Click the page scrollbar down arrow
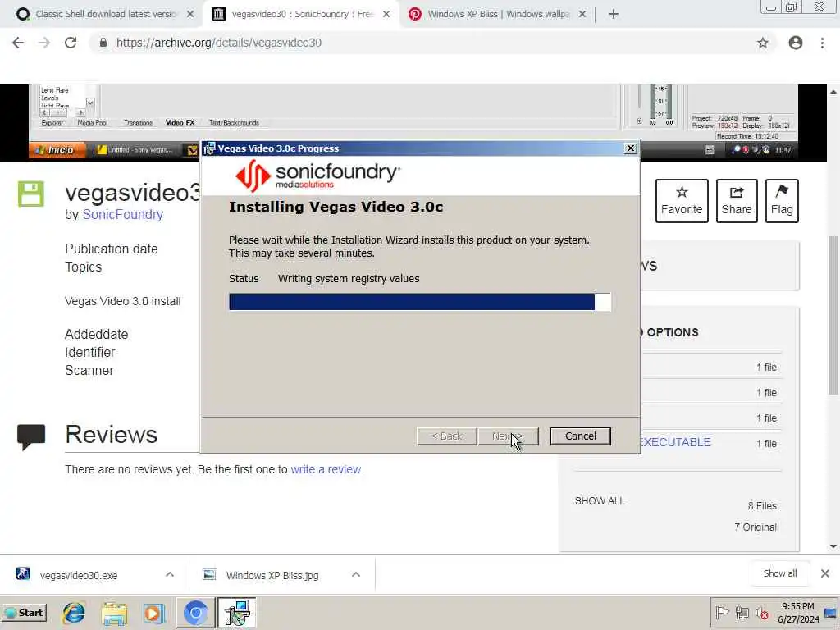The image size is (840, 630). point(833,546)
